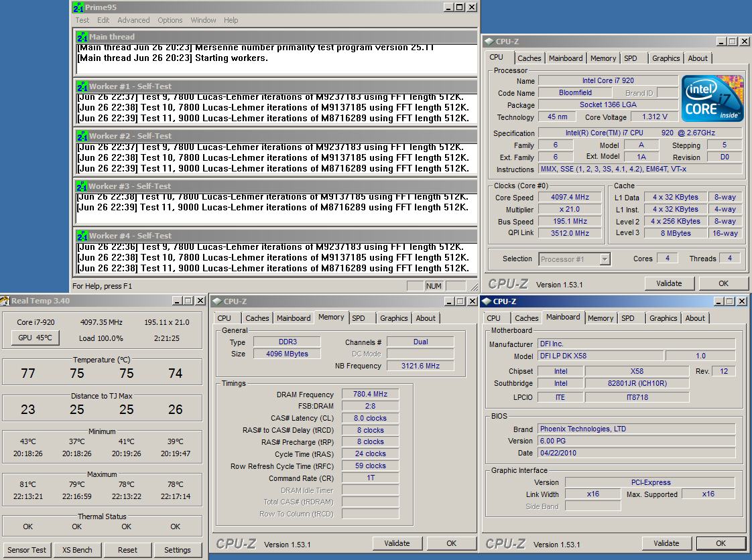This screenshot has height=560, width=752.
Task: Click the top CPU-Z window title icon
Action: pyautogui.click(x=489, y=42)
